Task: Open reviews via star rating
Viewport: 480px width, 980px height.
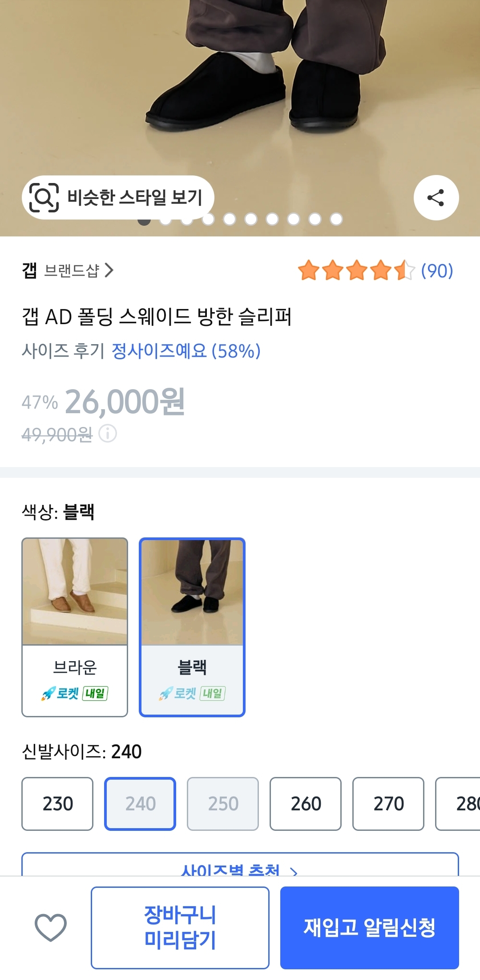Action: click(356, 271)
